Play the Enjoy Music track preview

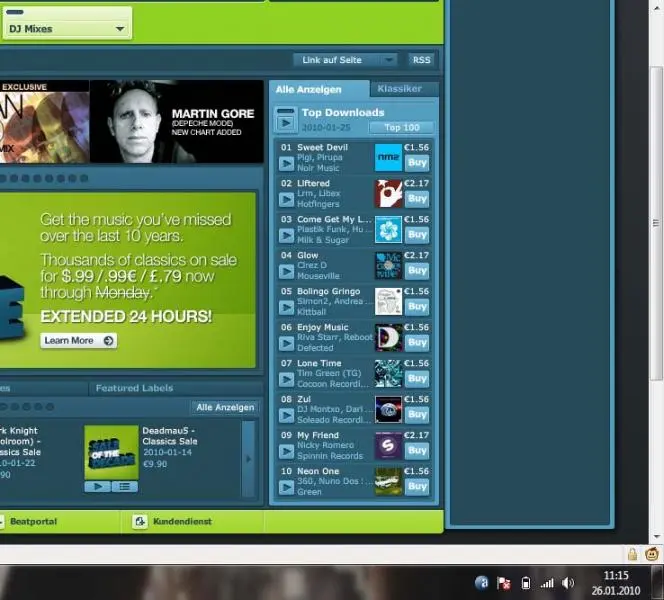[286, 343]
